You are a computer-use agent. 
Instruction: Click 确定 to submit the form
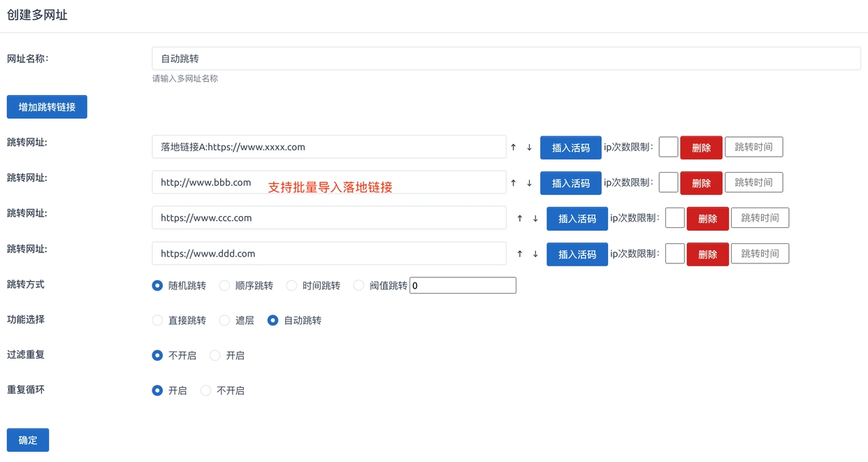click(28, 440)
